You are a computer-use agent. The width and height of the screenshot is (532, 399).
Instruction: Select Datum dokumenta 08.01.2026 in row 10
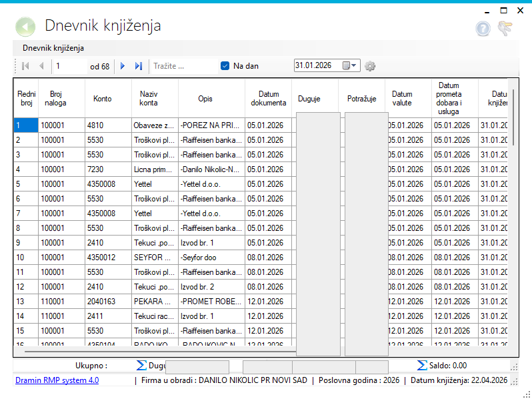[268, 257]
